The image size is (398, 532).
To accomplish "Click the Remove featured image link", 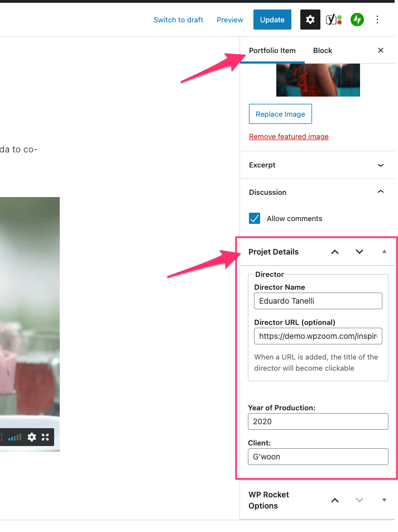I will pyautogui.click(x=289, y=137).
